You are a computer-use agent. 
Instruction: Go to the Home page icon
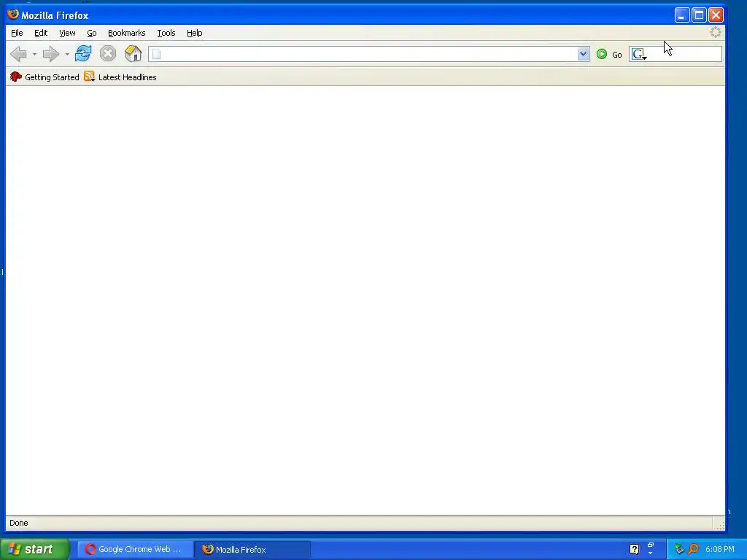133,53
